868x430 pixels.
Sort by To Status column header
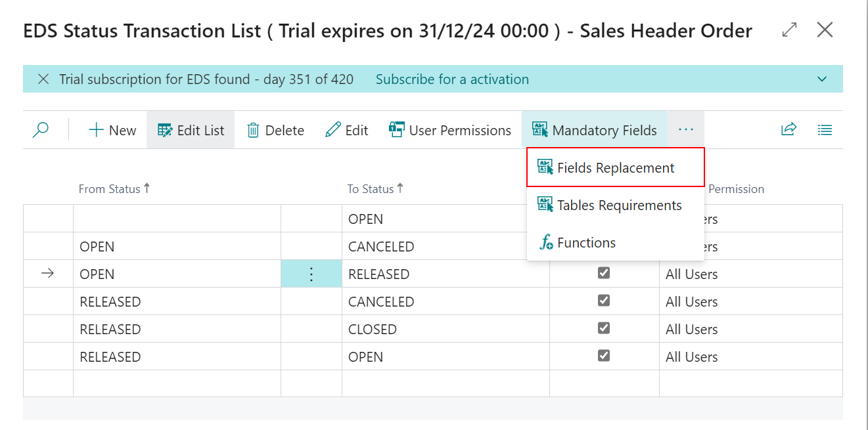coord(375,188)
